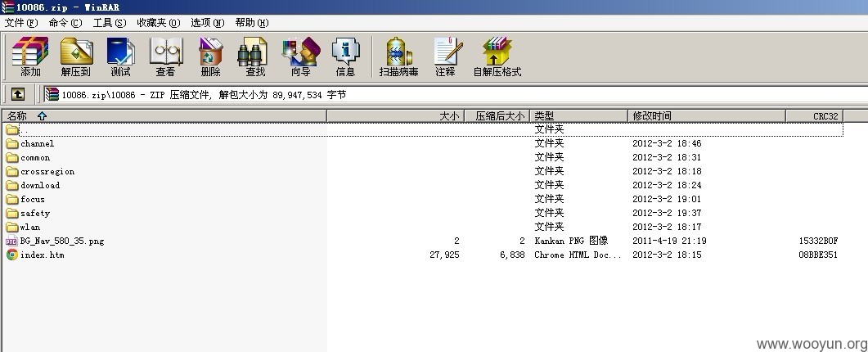The height and width of the screenshot is (352, 868).
Task: Select the safety folder icon
Action: click(12, 214)
